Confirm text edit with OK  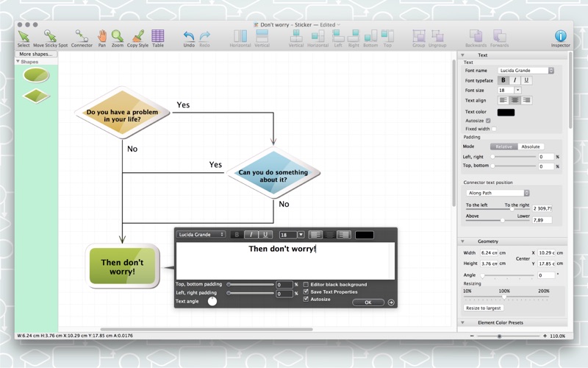click(x=368, y=302)
